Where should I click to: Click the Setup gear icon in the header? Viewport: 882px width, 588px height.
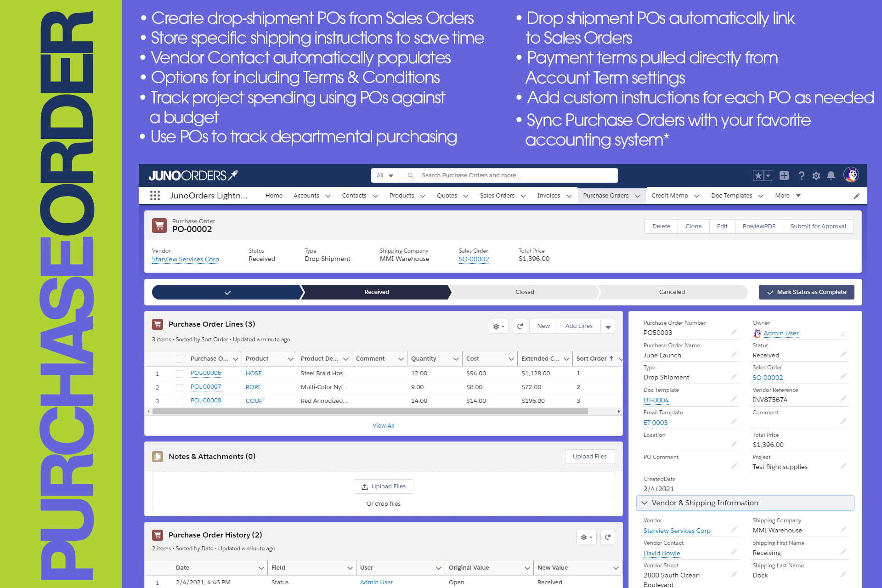[816, 175]
